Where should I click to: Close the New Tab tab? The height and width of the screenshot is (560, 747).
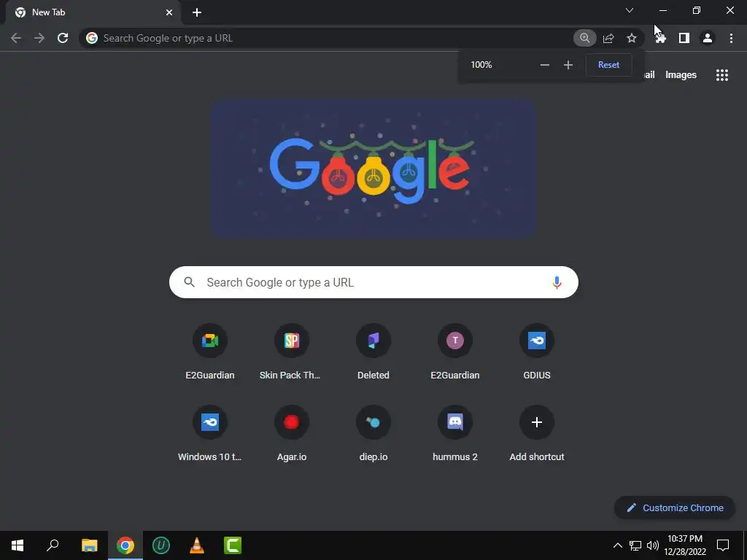[169, 12]
